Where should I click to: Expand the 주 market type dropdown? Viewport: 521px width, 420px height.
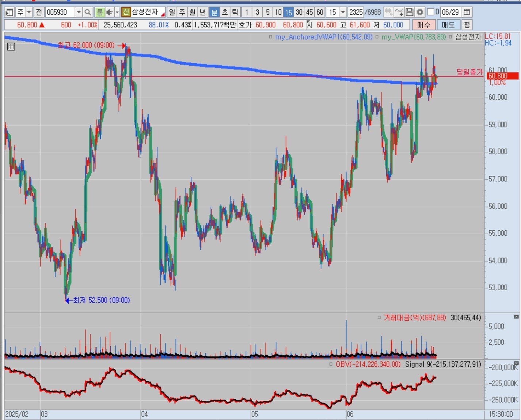(x=29, y=12)
